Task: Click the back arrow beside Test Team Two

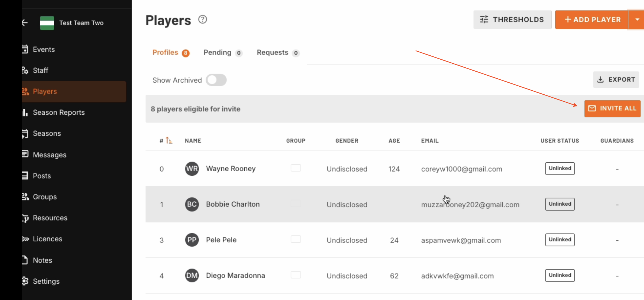Action: 25,23
